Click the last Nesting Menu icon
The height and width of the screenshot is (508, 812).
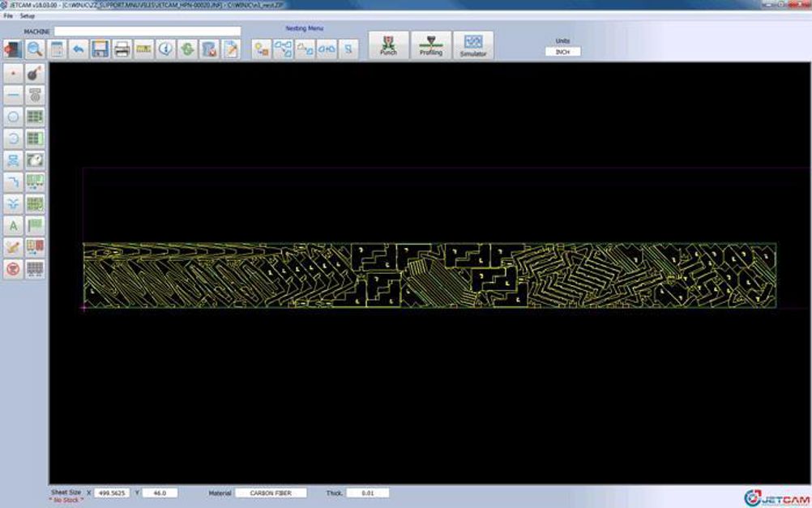tap(348, 49)
